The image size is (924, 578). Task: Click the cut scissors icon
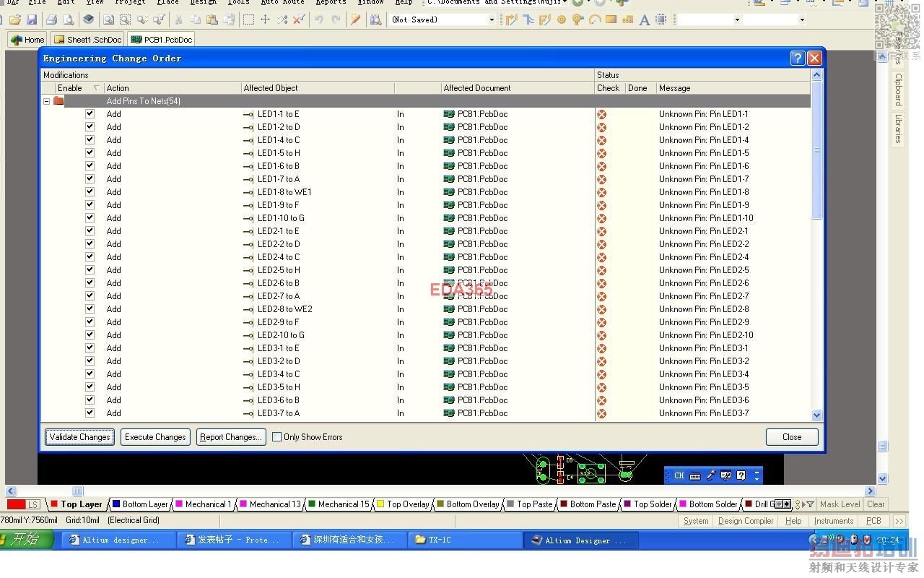(x=178, y=20)
